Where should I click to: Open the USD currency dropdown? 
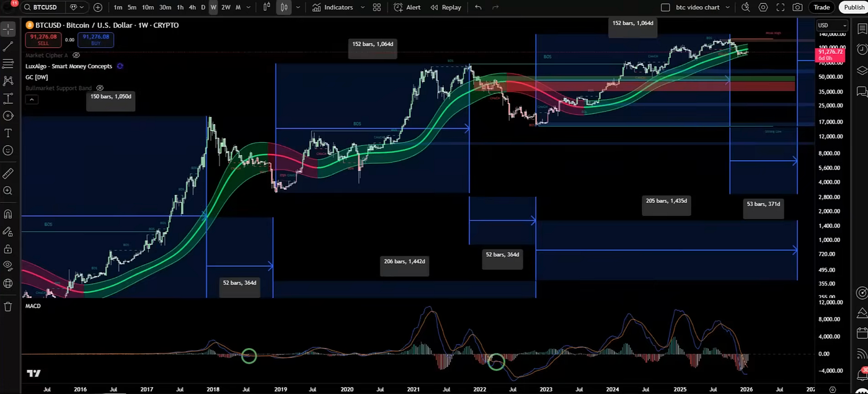[x=831, y=25]
